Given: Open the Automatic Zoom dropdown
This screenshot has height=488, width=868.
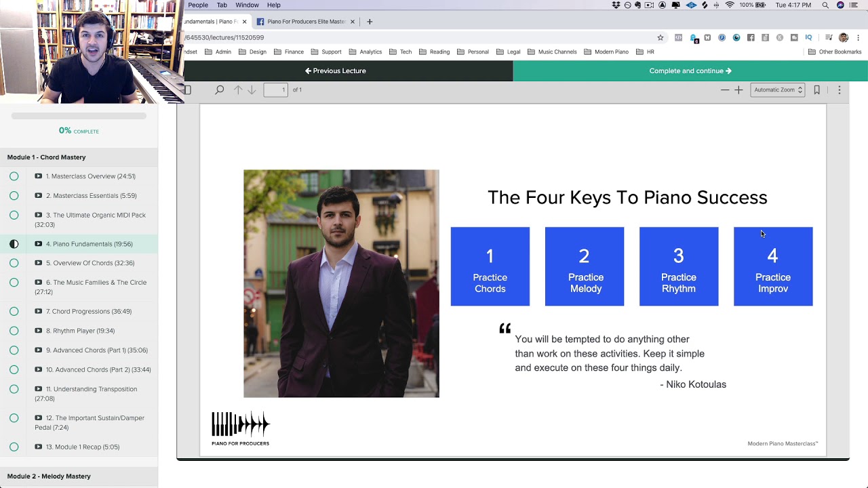Looking at the screenshot, I should (x=778, y=89).
